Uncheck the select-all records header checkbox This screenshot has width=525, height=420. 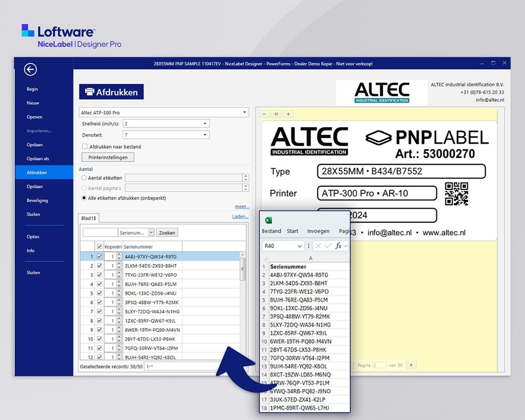99,247
